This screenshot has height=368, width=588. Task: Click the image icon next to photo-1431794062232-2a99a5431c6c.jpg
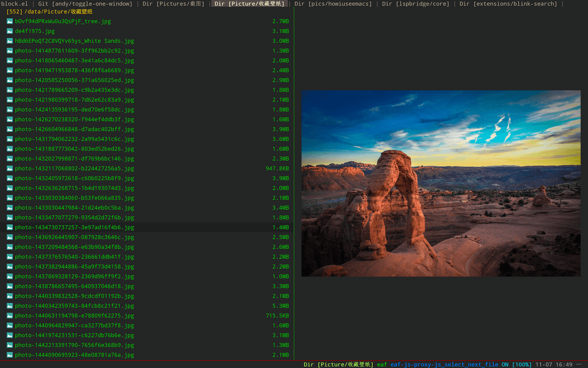coord(10,139)
